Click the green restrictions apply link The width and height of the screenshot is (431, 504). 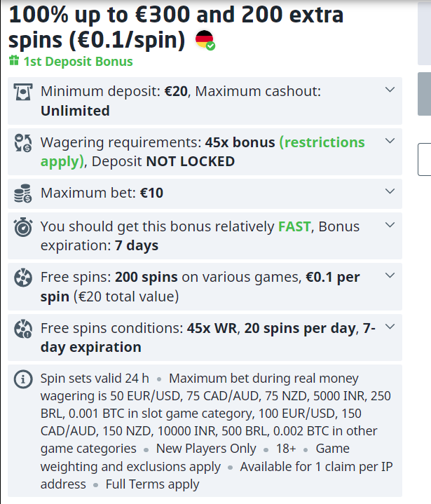pyautogui.click(x=322, y=143)
